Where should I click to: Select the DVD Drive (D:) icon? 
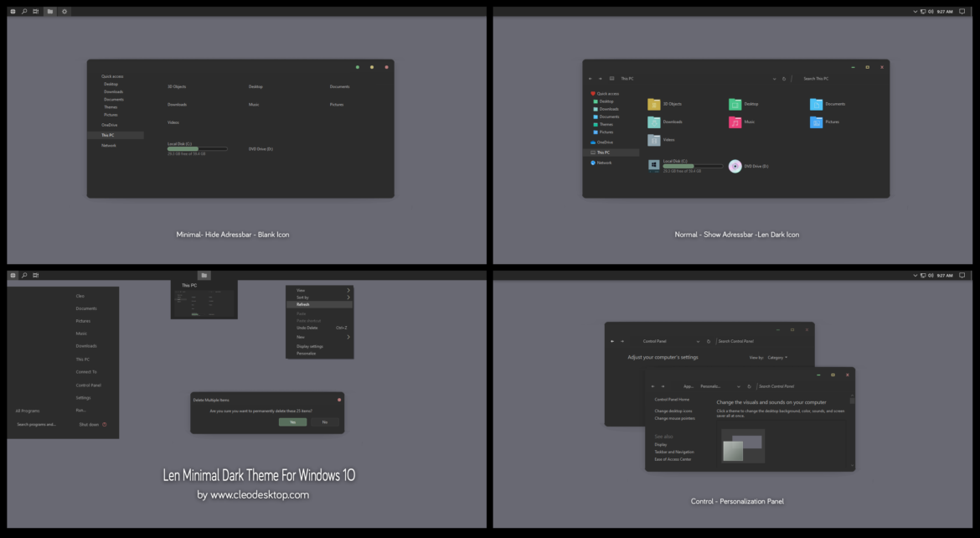(735, 165)
